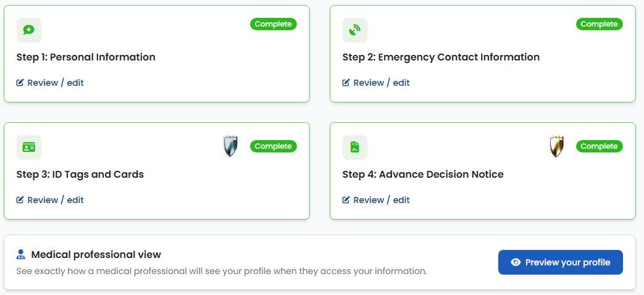Click the medical professional person icon
The height and width of the screenshot is (295, 644).
click(x=21, y=254)
